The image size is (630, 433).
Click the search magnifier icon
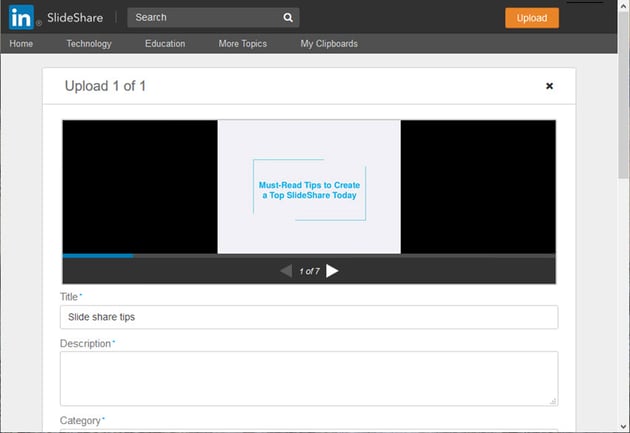point(288,17)
